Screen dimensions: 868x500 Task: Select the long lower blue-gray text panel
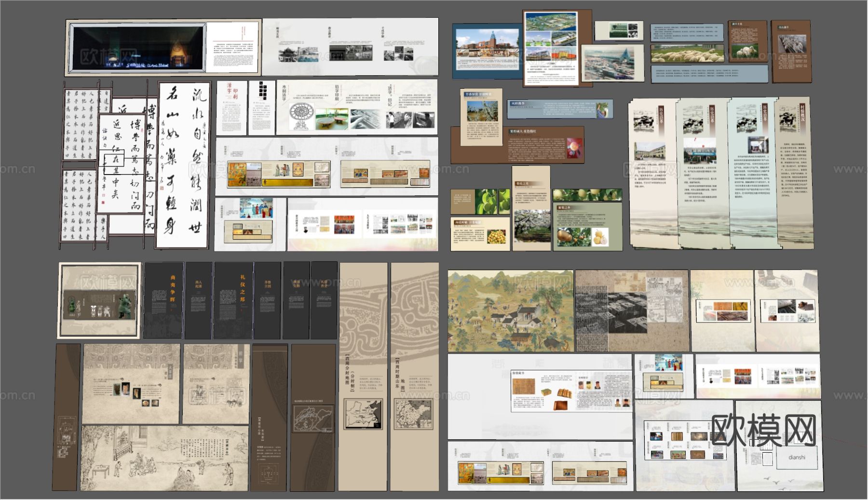[x=709, y=74]
